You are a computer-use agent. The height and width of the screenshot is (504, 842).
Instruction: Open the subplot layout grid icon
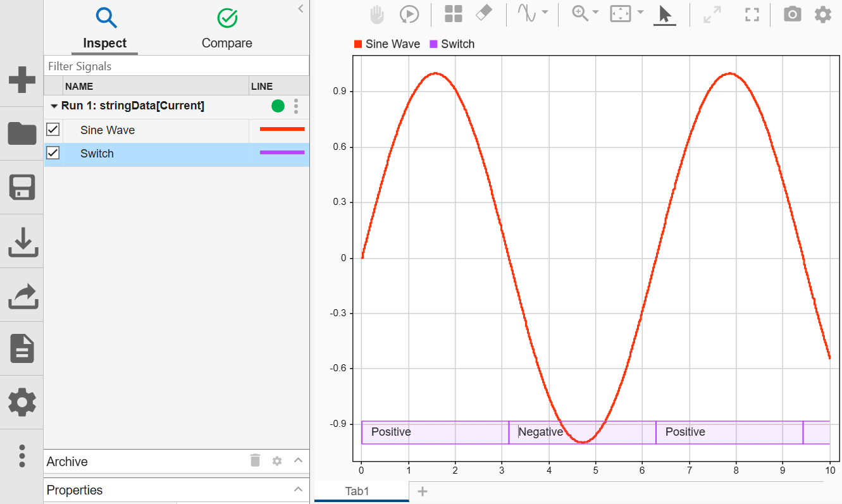click(453, 14)
